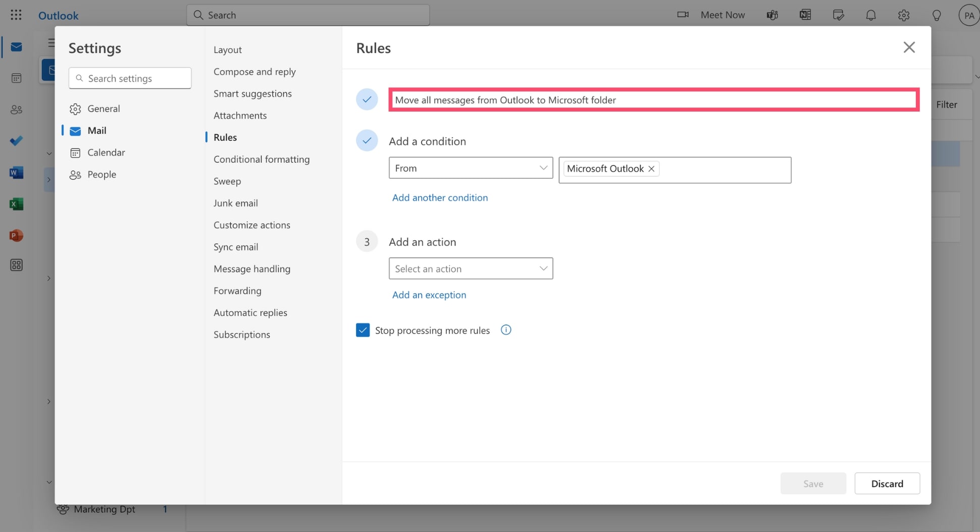The image size is (980, 532).
Task: Open Subscriptions settings
Action: click(x=241, y=335)
